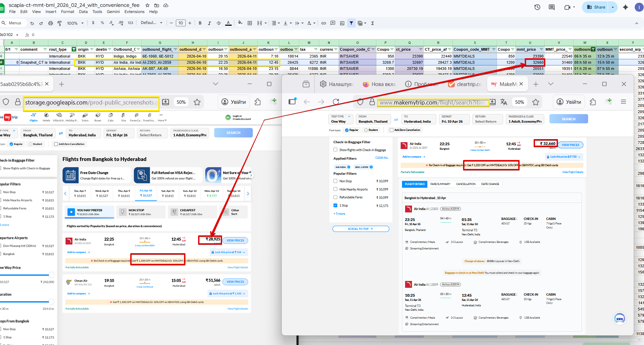Toggle the filter icon in Sheets toolbar
Image resolution: width=644 pixels, height=345 pixels.
351,23
